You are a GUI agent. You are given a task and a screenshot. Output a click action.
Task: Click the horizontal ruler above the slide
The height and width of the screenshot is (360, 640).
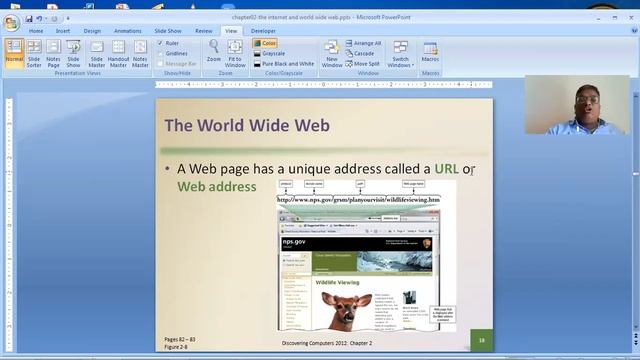(324, 84)
